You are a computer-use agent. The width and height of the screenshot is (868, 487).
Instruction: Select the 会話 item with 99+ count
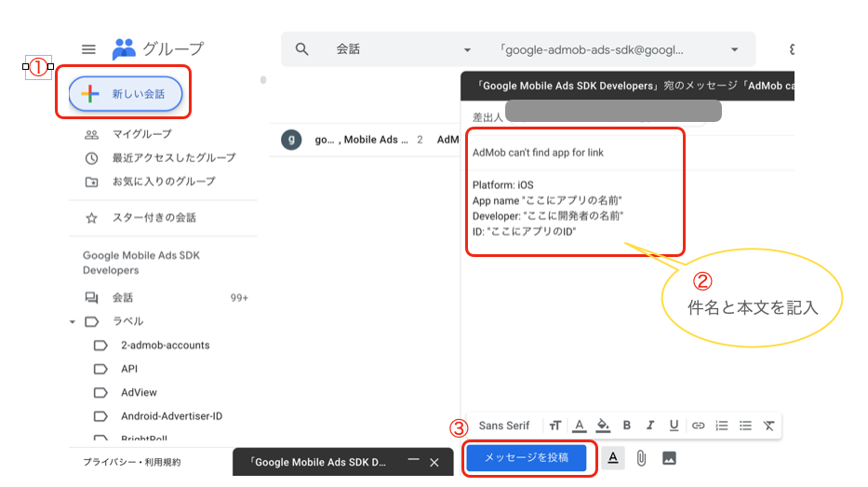click(165, 298)
